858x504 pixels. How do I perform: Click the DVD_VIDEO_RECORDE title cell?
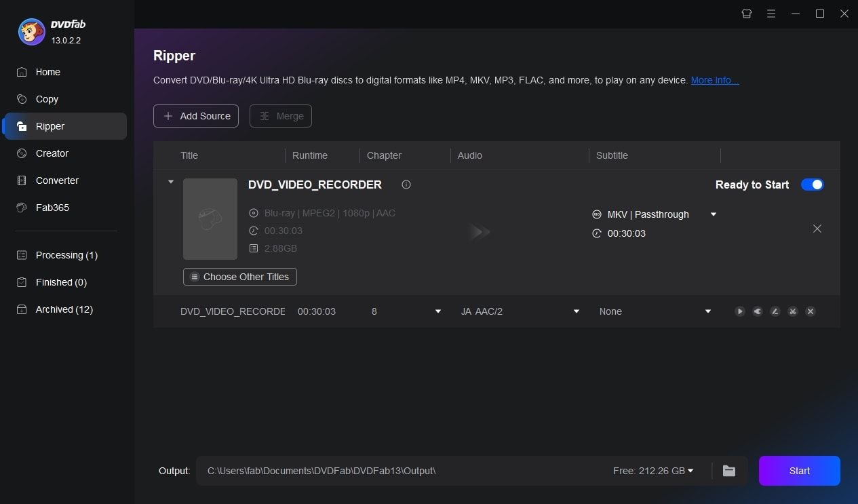pyautogui.click(x=233, y=311)
